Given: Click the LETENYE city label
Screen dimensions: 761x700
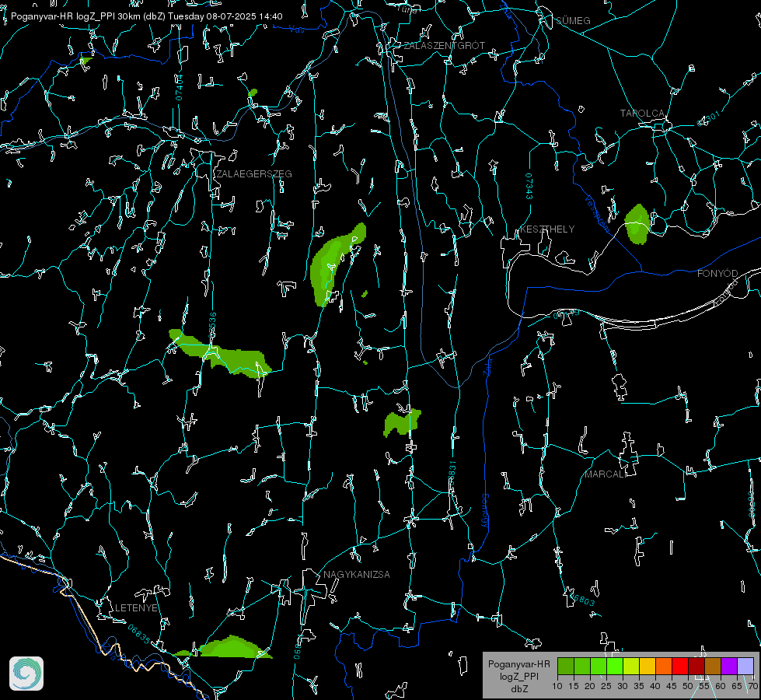Looking at the screenshot, I should coord(136,608).
